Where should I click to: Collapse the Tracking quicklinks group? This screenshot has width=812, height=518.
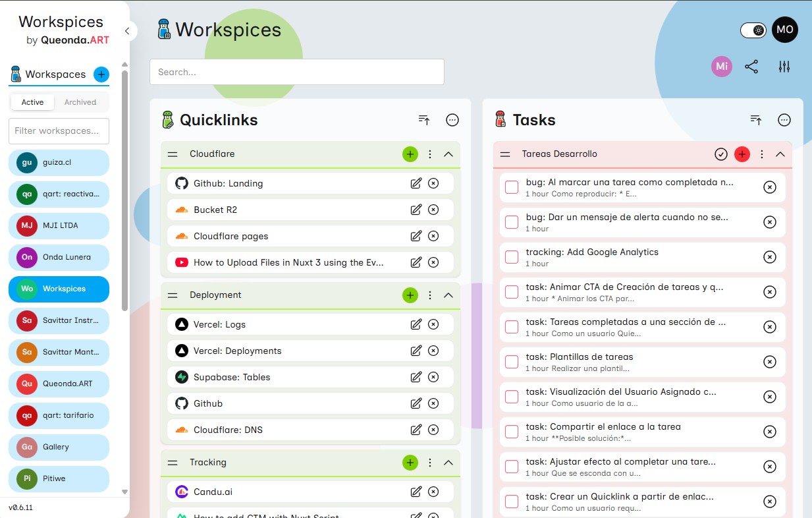(x=448, y=462)
